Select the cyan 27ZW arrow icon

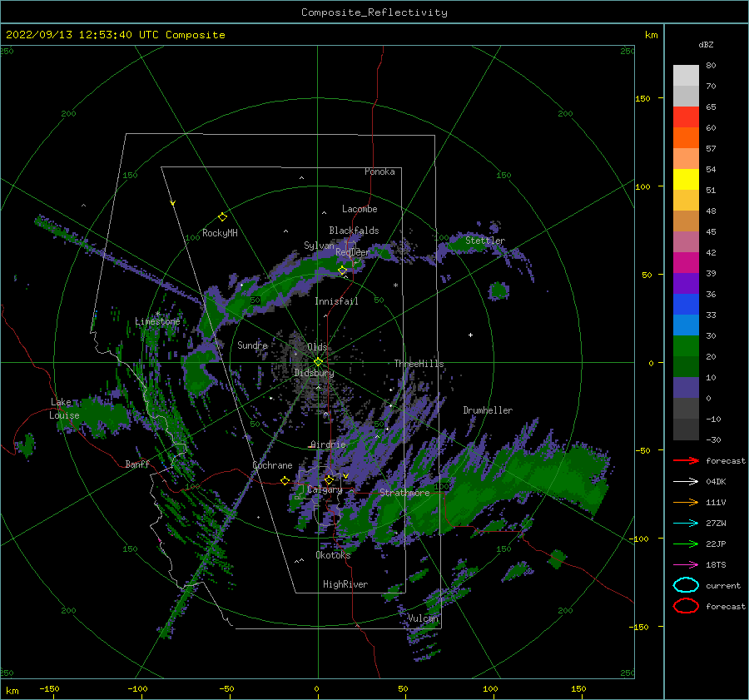[686, 523]
